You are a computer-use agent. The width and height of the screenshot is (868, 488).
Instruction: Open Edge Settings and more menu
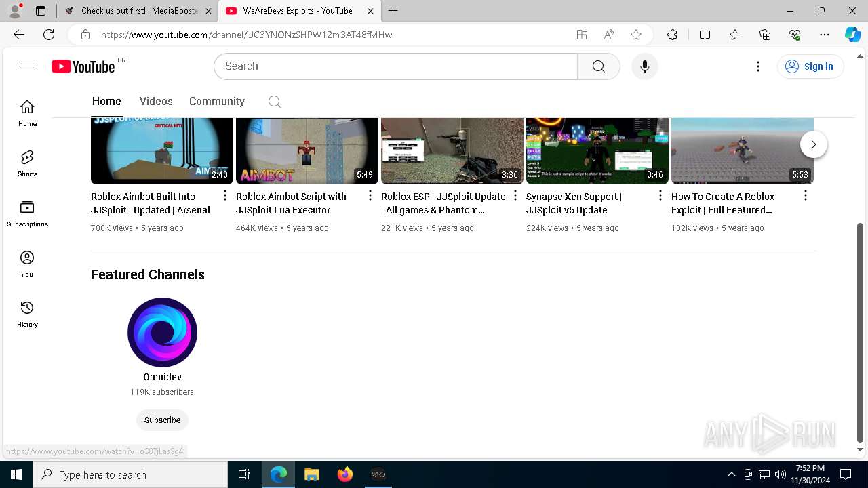[825, 35]
